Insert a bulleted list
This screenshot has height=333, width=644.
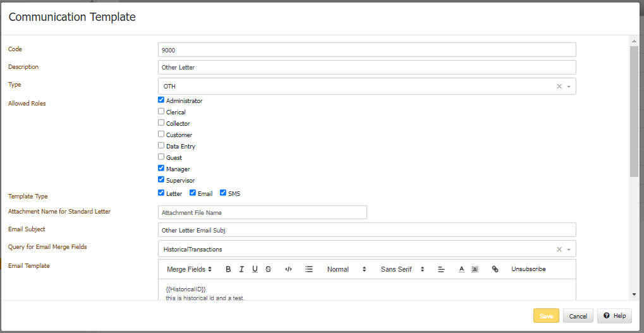(309, 269)
